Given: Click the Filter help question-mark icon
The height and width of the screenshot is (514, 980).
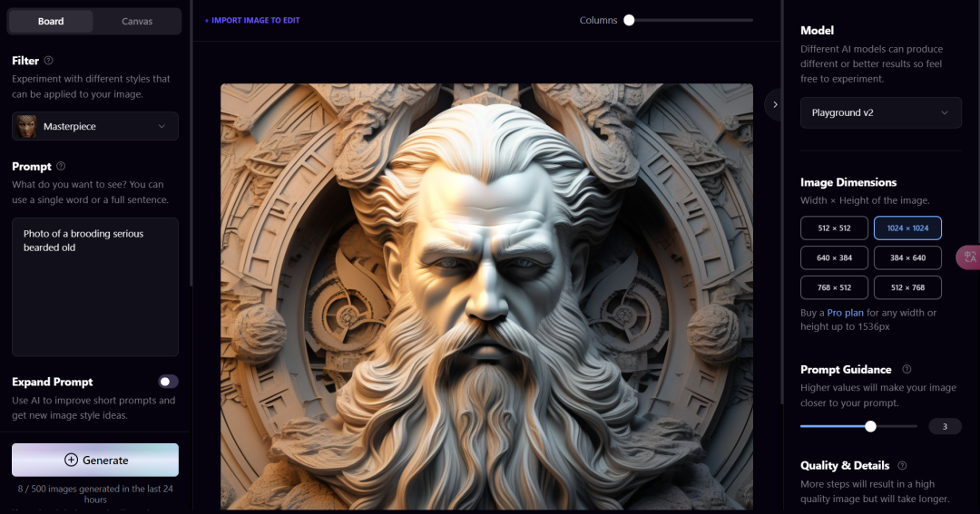Looking at the screenshot, I should click(x=49, y=61).
